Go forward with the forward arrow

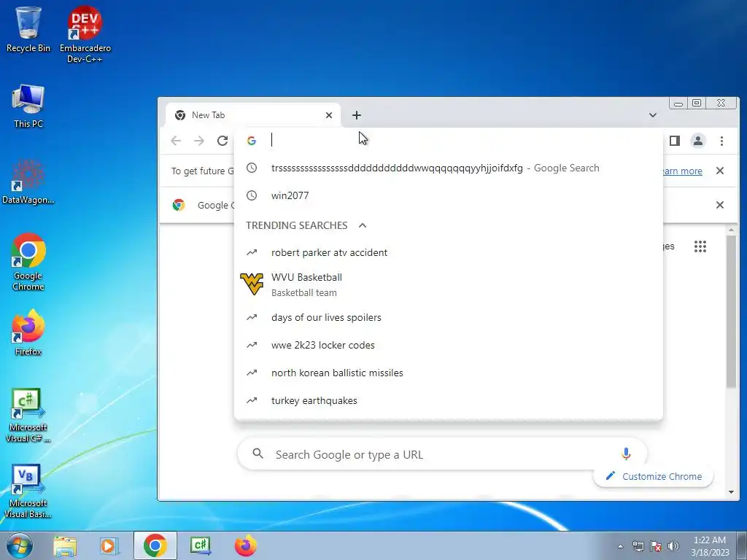pyautogui.click(x=199, y=141)
